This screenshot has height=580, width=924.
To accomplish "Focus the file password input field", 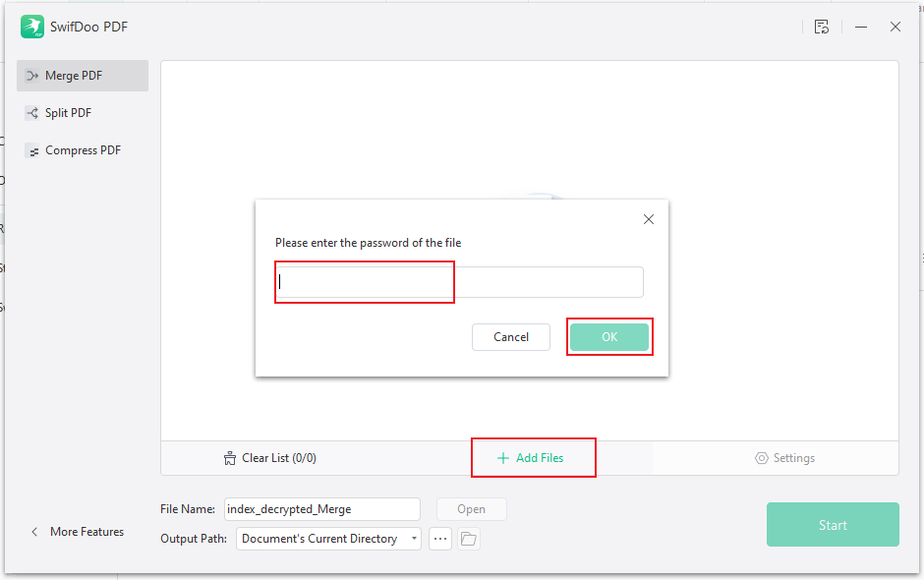I will tap(459, 282).
